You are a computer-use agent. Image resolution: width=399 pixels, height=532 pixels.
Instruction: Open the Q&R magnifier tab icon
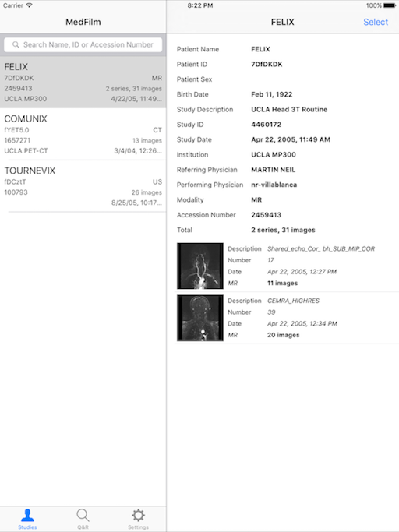pyautogui.click(x=83, y=515)
